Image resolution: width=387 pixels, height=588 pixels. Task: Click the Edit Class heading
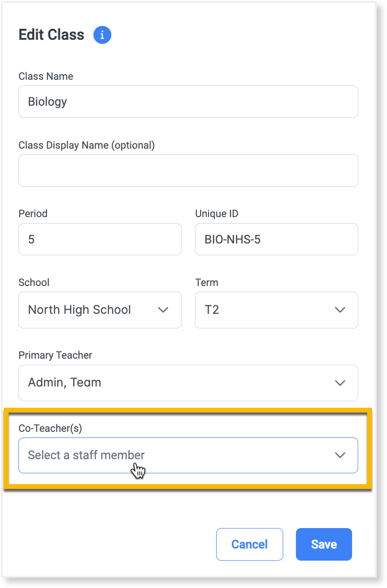point(51,35)
